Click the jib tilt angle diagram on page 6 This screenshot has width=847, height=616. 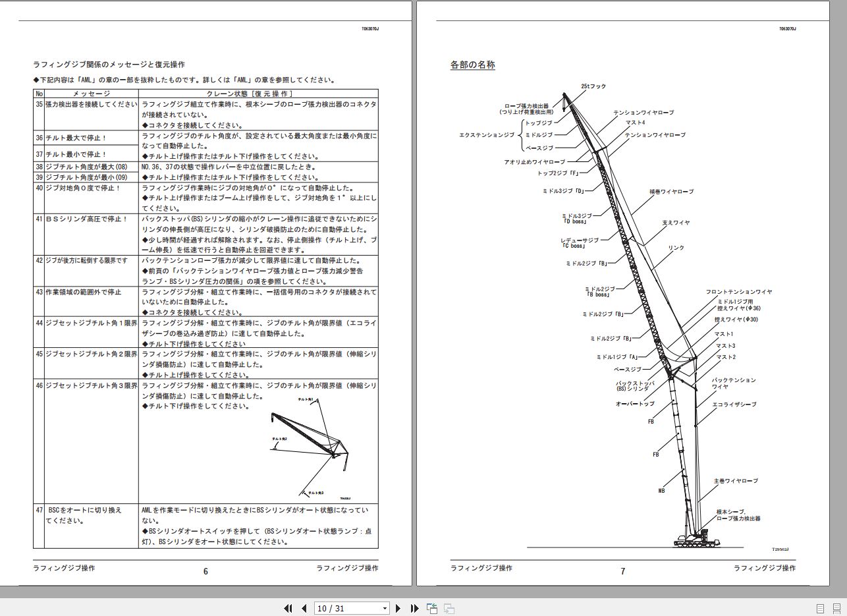(311, 447)
